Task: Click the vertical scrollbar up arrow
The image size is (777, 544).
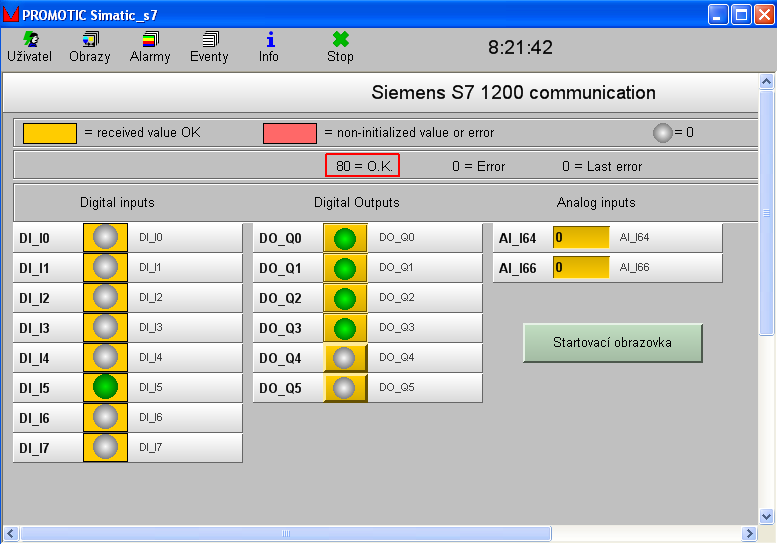Action: pos(767,81)
